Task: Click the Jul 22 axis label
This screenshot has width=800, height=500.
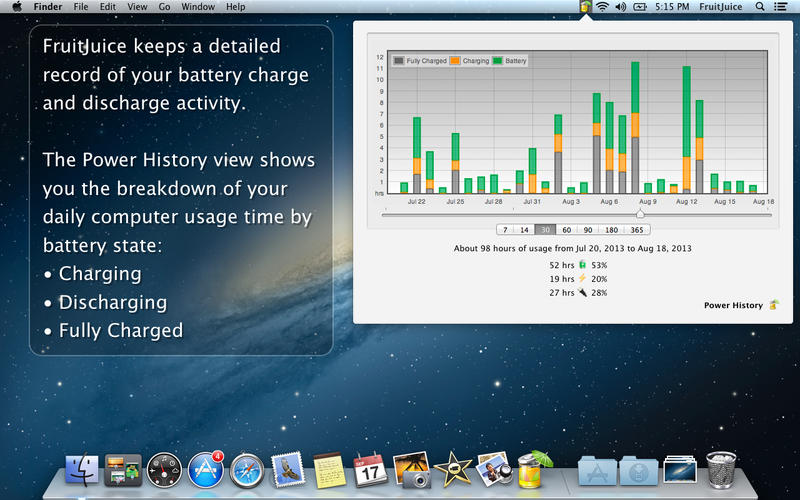Action: (x=416, y=202)
